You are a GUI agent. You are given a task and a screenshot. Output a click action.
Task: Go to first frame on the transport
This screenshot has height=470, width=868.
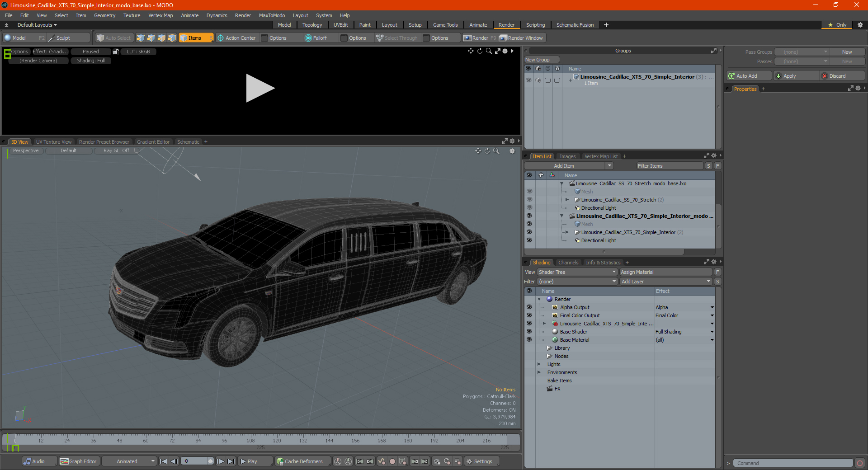point(164,461)
